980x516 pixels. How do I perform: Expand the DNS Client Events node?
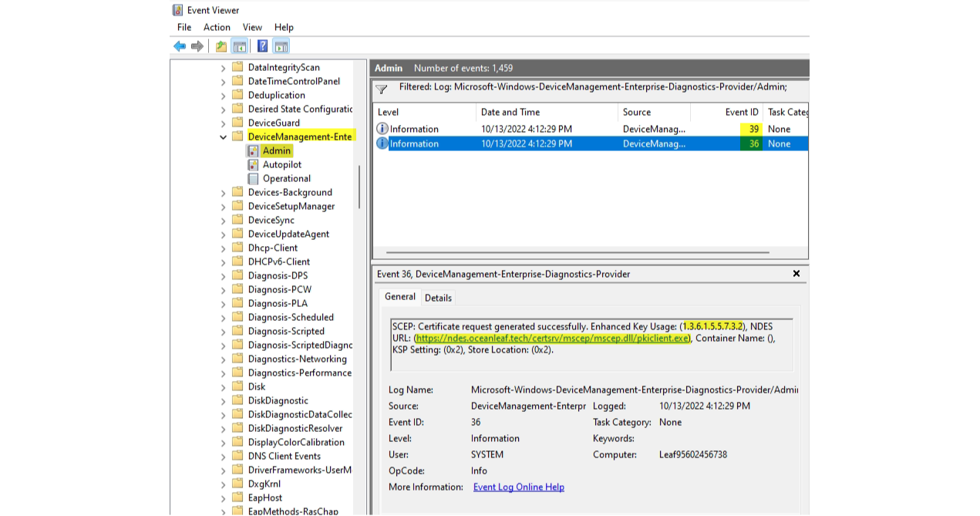pyautogui.click(x=223, y=456)
